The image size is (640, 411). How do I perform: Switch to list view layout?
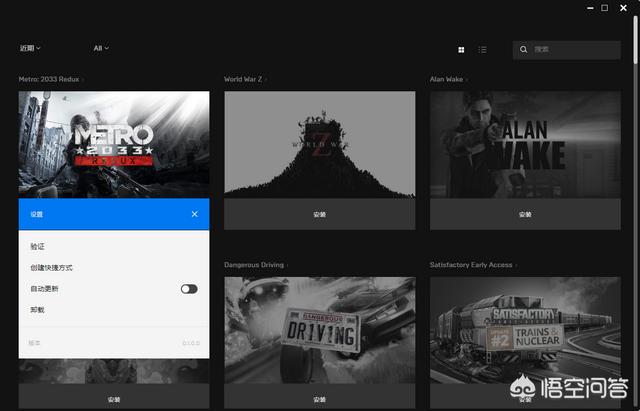(x=482, y=50)
